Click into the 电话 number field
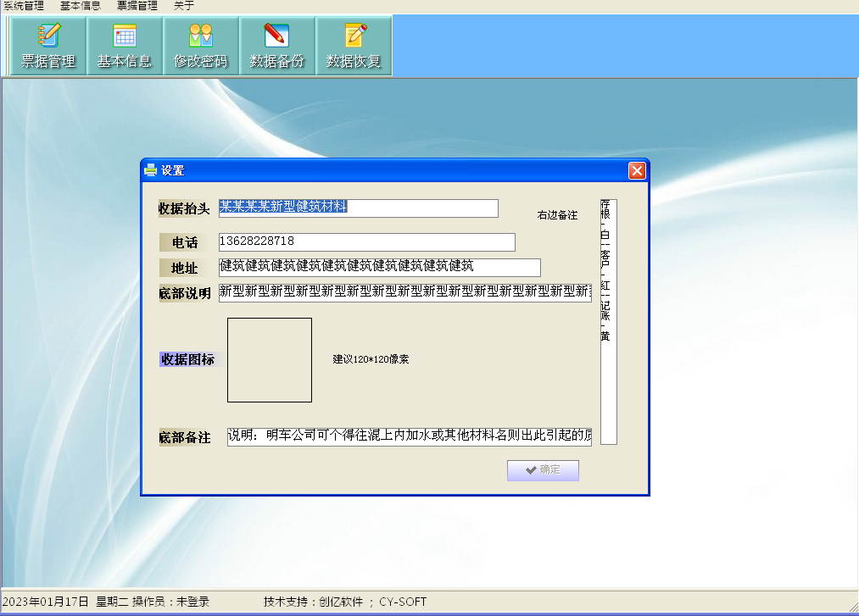859x616 pixels. coord(366,242)
